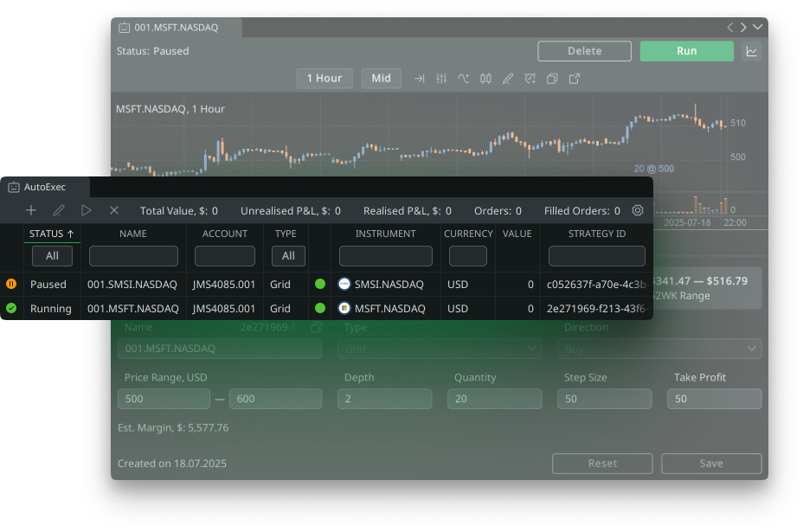803x532 pixels.
Task: Select the candlestick chart type icon
Action: coord(485,79)
